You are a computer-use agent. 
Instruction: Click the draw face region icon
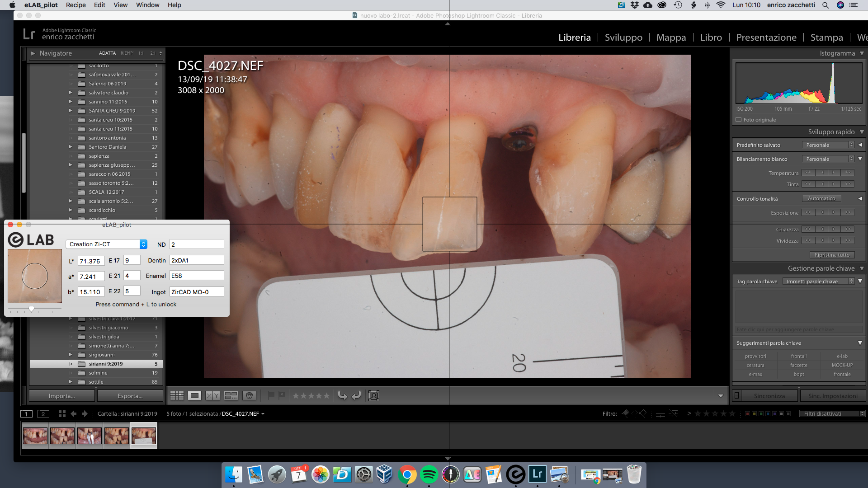[374, 396]
